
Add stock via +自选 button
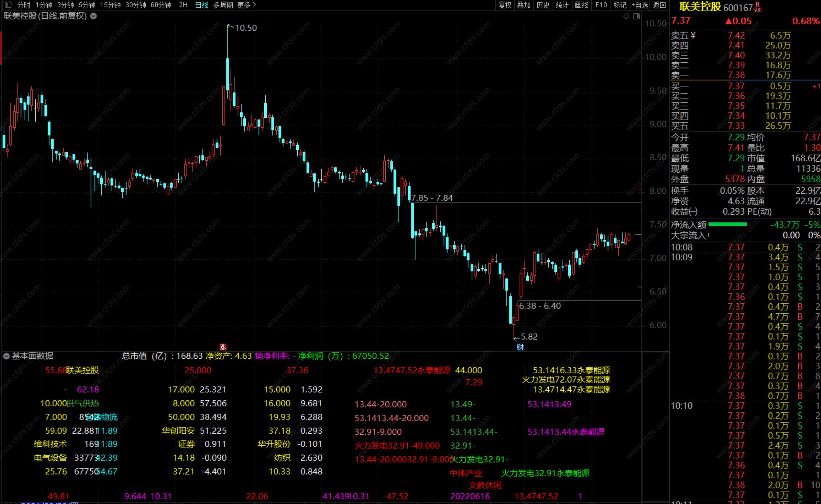tap(640, 5)
